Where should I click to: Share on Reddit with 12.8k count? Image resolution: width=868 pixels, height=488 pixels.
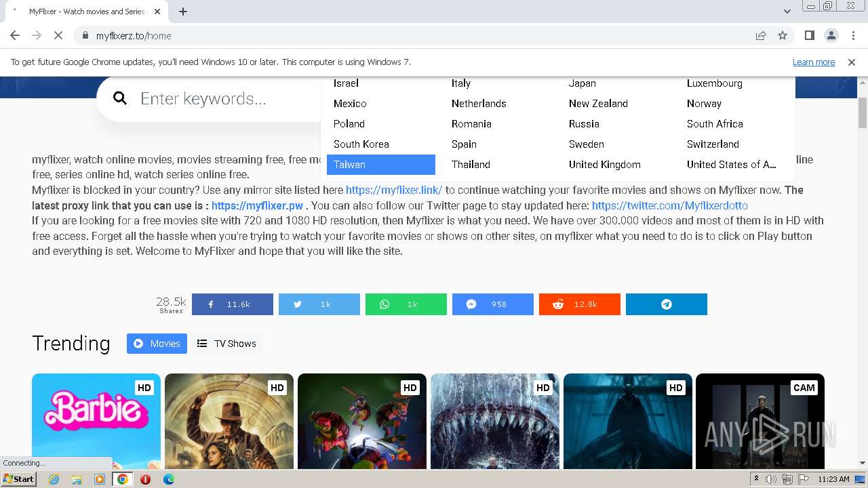[580, 304]
